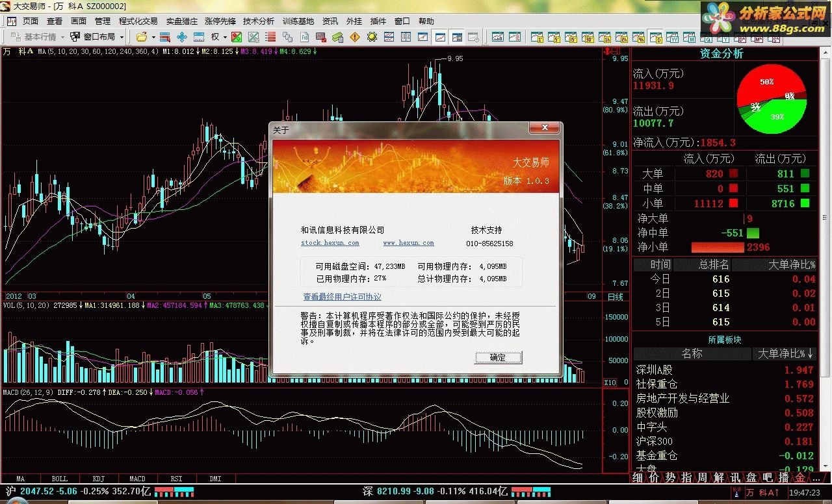Click the ruler measurement toolbar icon
This screenshot has width=832, height=504.
(199, 37)
